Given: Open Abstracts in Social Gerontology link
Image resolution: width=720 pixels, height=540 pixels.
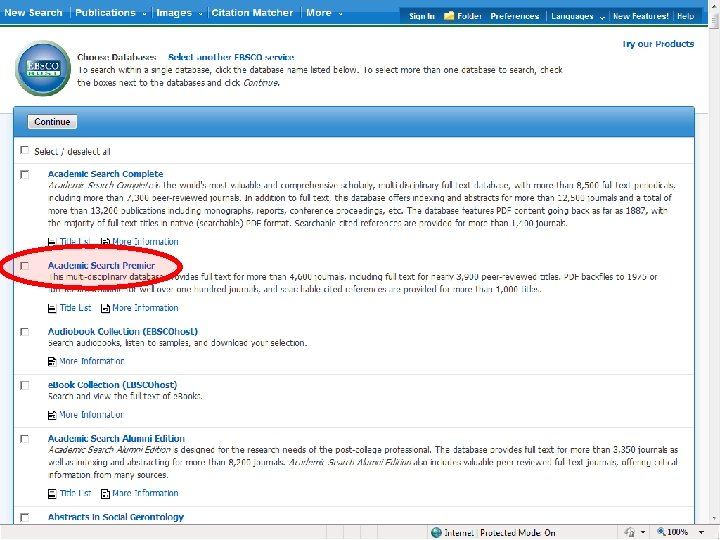Looking at the screenshot, I should point(116,517).
